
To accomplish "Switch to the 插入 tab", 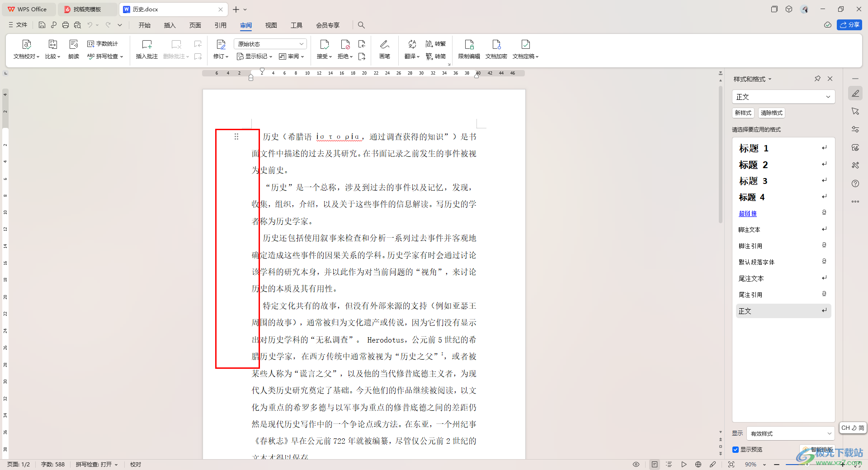I will [170, 25].
